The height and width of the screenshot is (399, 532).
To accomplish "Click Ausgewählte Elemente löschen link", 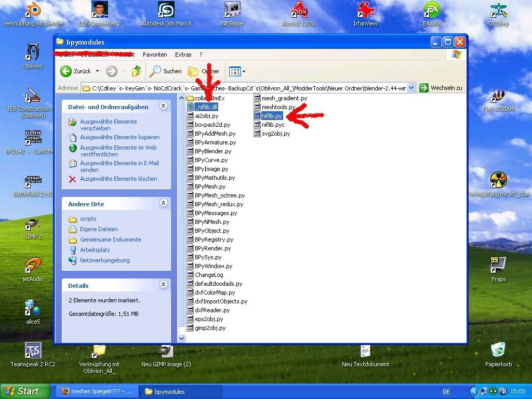I will (118, 179).
